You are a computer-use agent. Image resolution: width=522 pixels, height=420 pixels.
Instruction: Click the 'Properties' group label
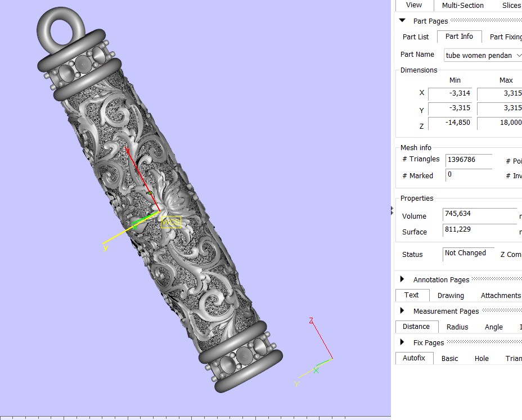point(417,198)
